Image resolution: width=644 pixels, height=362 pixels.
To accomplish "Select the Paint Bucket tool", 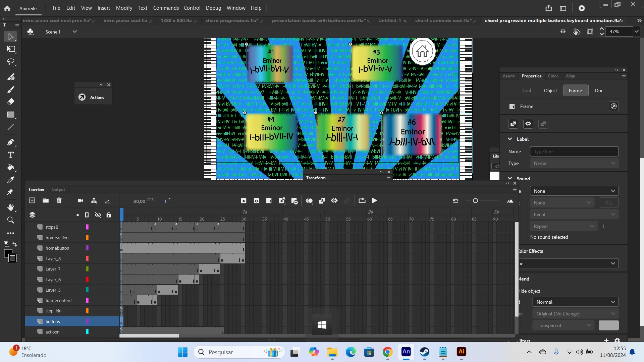I will (x=11, y=167).
